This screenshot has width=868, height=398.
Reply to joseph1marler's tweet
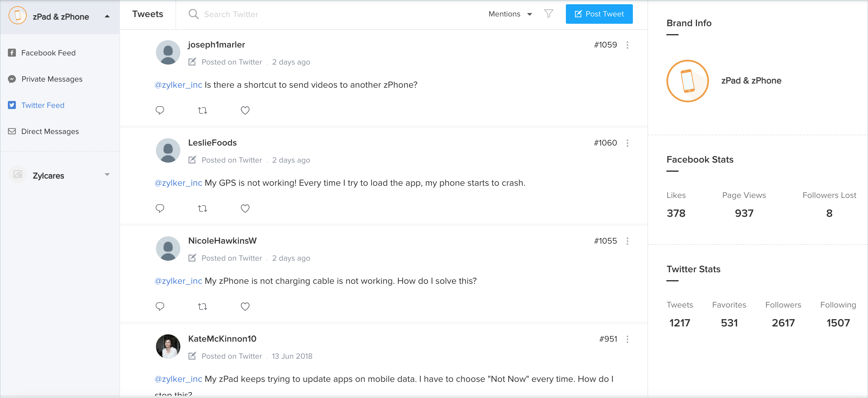coord(160,110)
